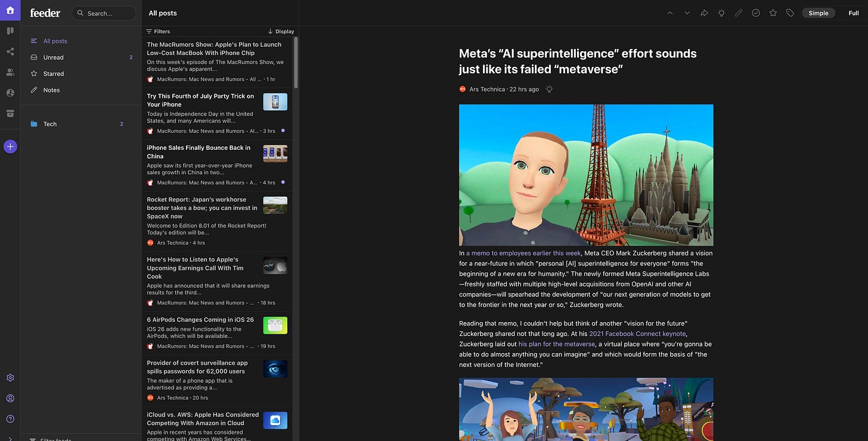
Task: Click Ars Technica source name under title
Action: pos(486,89)
